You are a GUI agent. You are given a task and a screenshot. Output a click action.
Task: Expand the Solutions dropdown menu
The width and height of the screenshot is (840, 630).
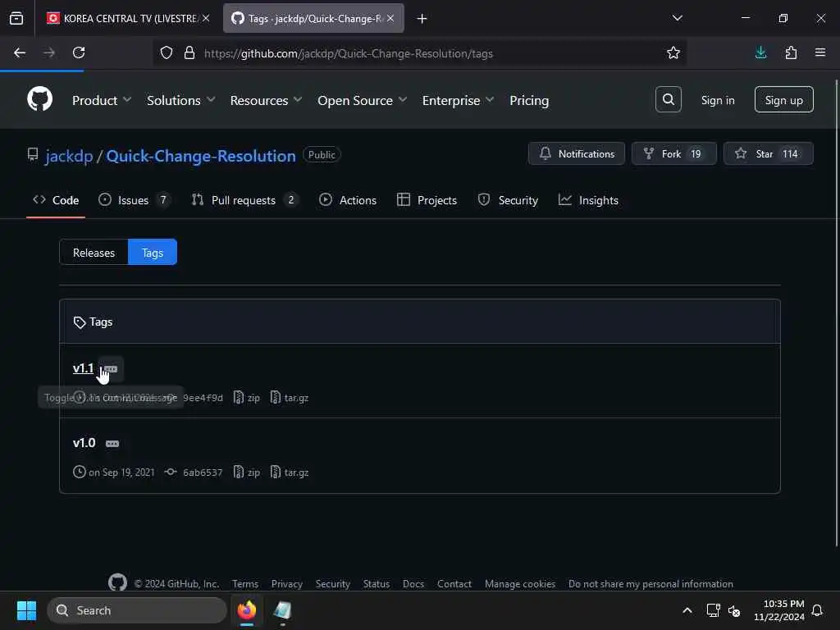tap(181, 100)
